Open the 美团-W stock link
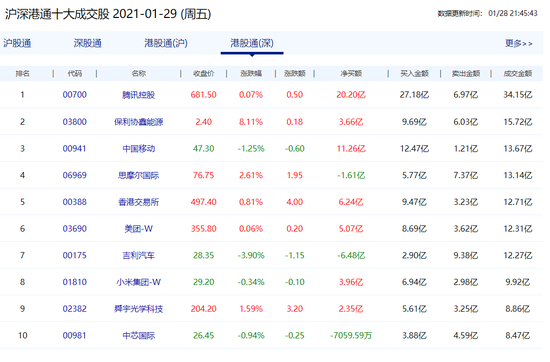The width and height of the screenshot is (550, 362). click(x=139, y=229)
